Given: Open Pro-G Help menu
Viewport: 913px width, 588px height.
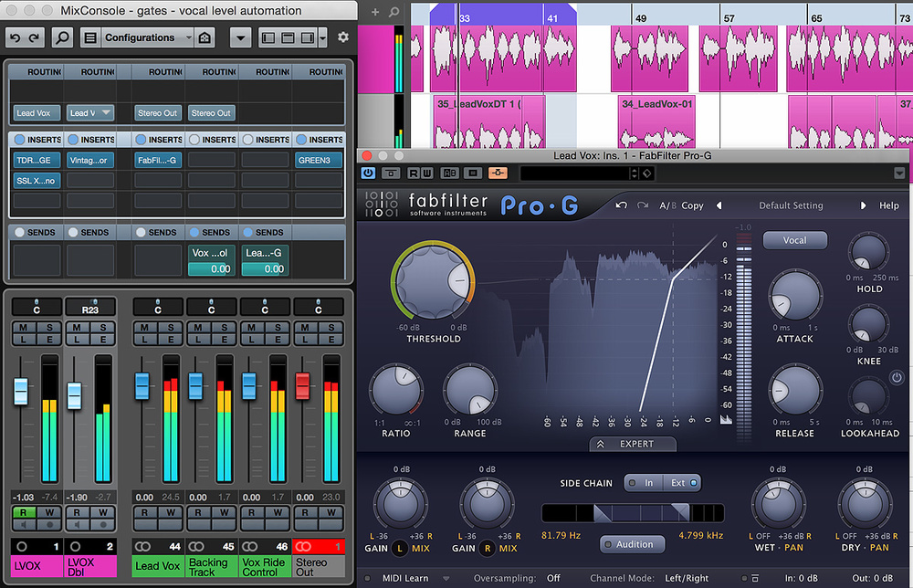Looking at the screenshot, I should tap(888, 205).
